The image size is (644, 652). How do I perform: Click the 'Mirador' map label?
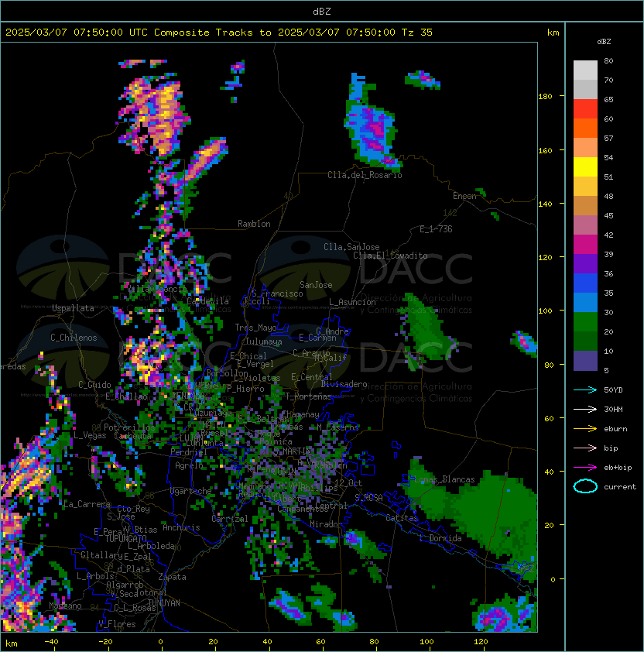coord(327,524)
